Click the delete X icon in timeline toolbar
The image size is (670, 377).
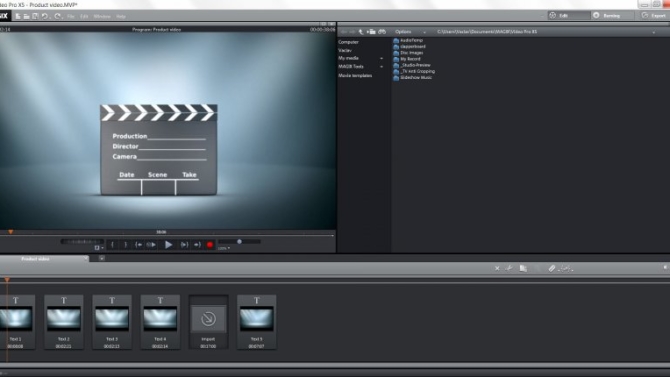(x=497, y=268)
